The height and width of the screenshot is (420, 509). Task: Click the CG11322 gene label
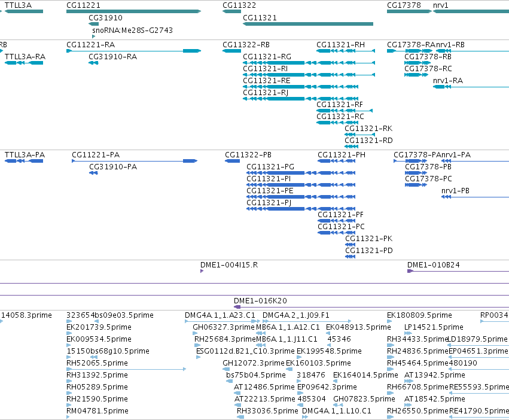[239, 5]
